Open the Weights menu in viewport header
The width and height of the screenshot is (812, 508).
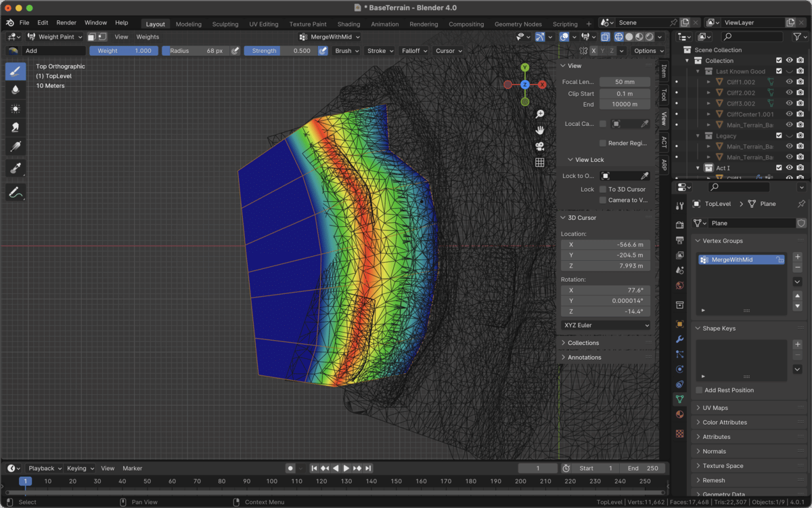(148, 37)
